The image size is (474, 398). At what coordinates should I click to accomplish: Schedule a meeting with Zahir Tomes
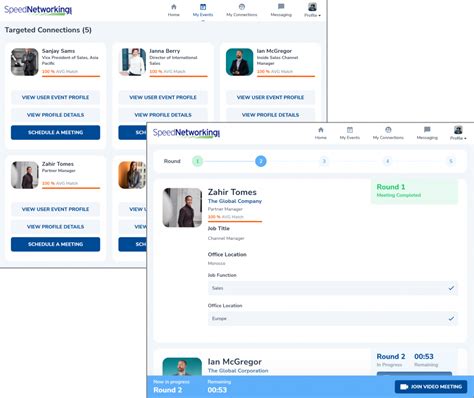[55, 244]
